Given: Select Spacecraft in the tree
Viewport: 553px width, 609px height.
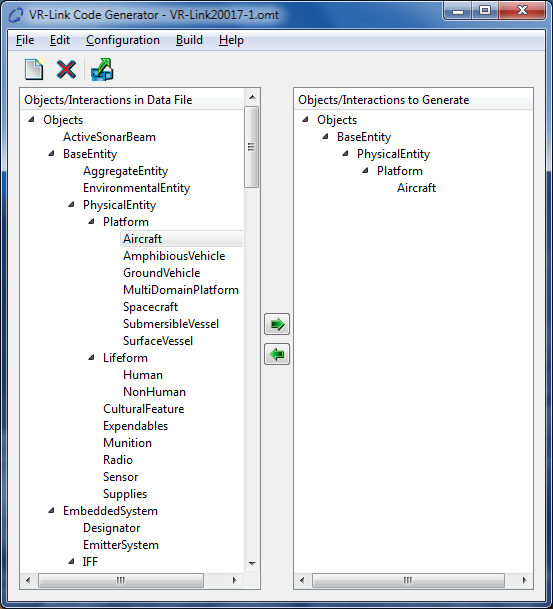Looking at the screenshot, I should tap(150, 307).
